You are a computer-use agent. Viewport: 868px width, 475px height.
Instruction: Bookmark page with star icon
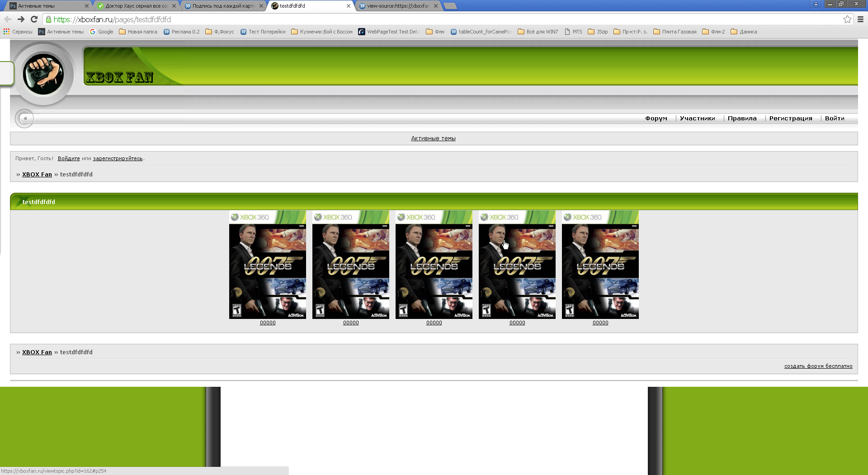pos(847,19)
